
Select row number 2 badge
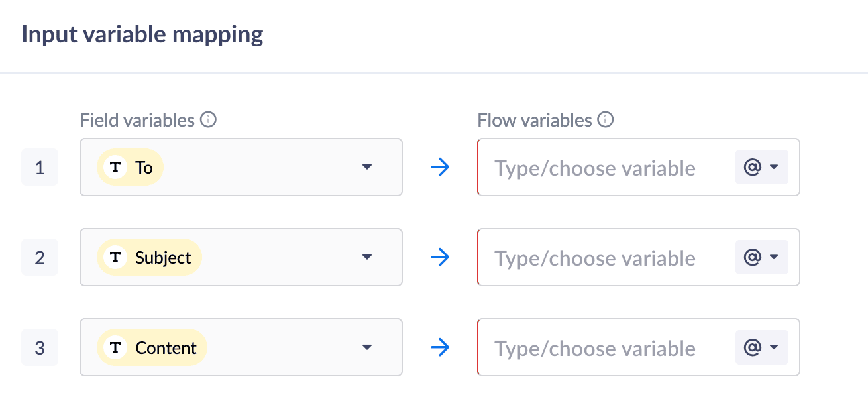coord(40,257)
